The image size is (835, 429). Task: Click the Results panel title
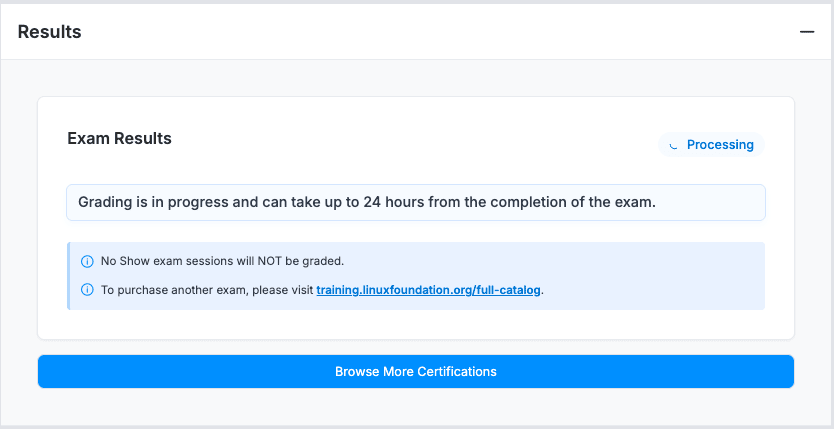tap(50, 32)
